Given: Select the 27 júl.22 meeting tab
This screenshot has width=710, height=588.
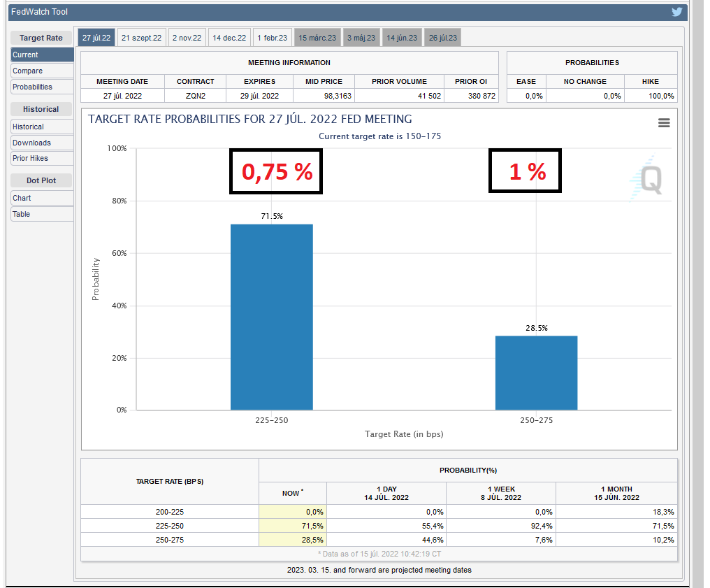Looking at the screenshot, I should tap(96, 38).
